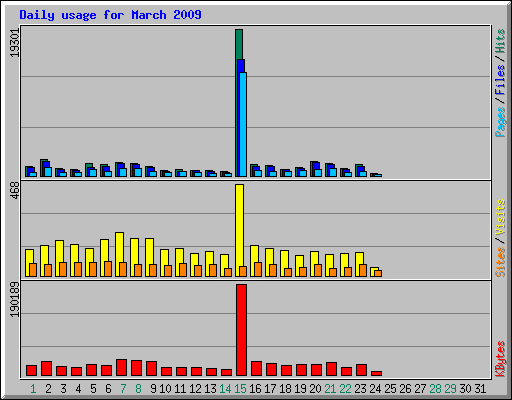512x400 pixels.
Task: Click the blue "Files" legend label
Action: (x=500, y=79)
